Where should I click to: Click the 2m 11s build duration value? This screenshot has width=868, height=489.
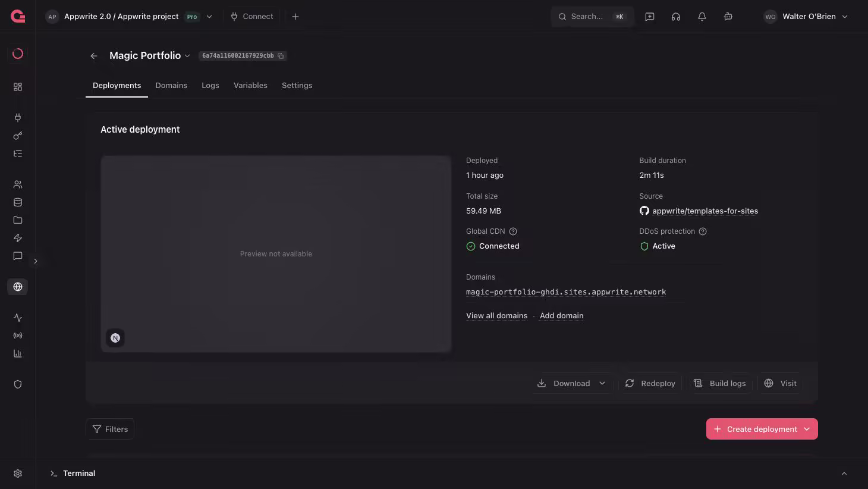[x=652, y=175]
